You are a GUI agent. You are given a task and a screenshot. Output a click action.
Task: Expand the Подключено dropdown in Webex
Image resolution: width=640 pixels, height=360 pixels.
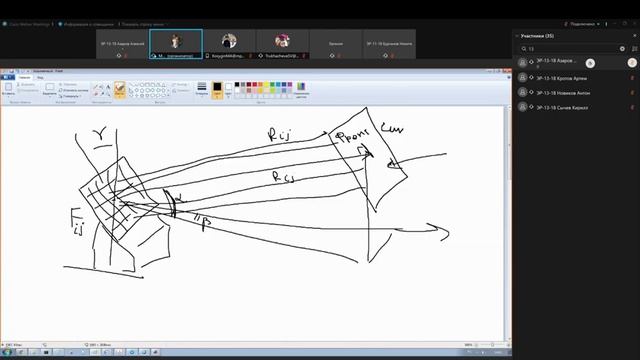pyautogui.click(x=598, y=24)
